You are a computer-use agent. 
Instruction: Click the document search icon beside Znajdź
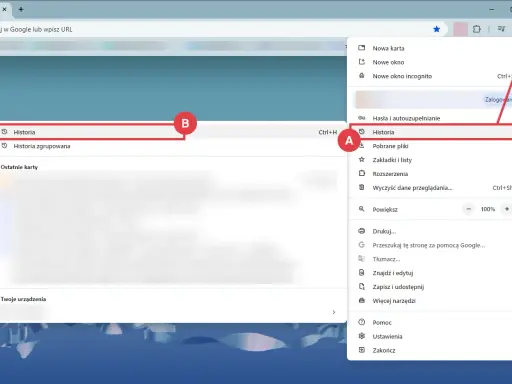(362, 273)
